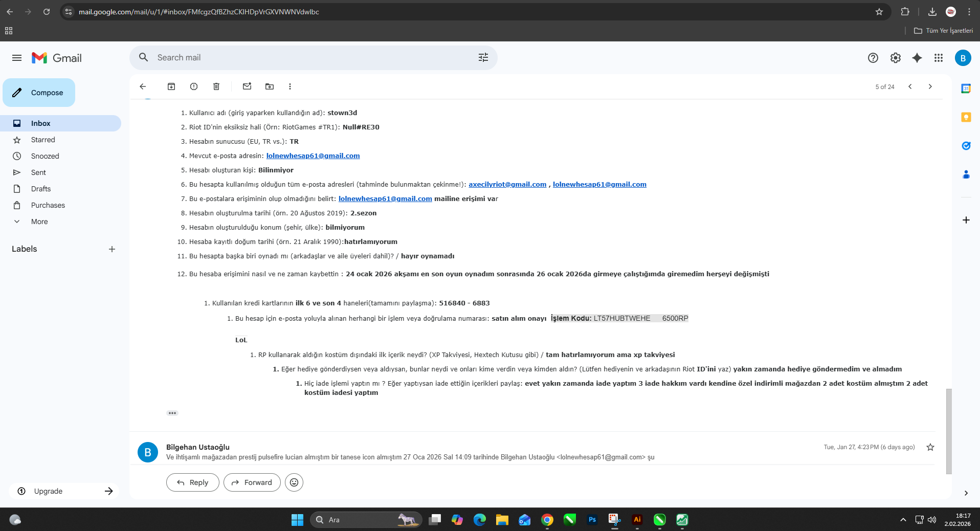Open lolnewhesap61 link in item 4

click(x=313, y=156)
